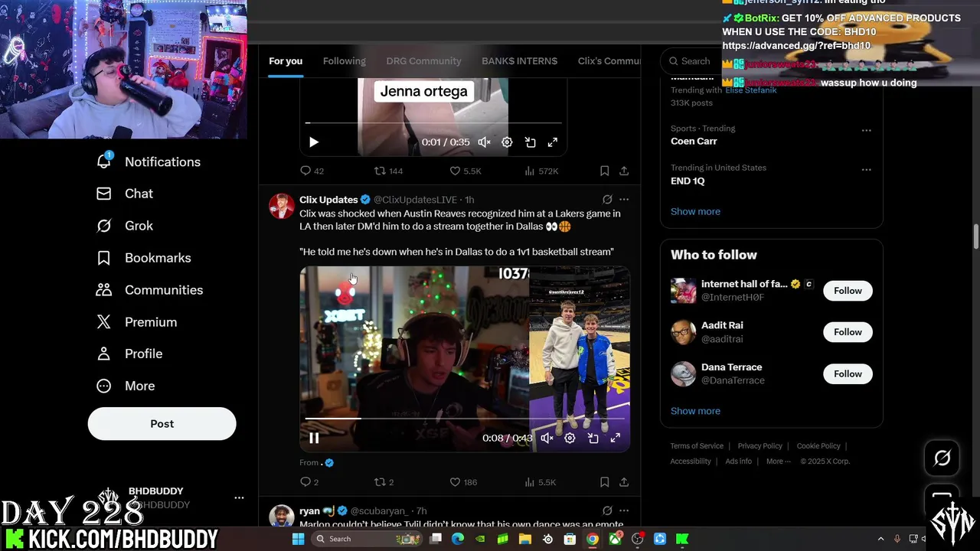Open the Clix's Community tab
Image resolution: width=980 pixels, height=551 pixels.
click(609, 61)
